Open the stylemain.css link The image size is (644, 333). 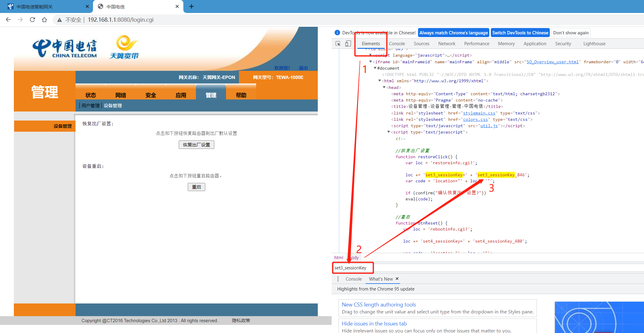coord(479,113)
